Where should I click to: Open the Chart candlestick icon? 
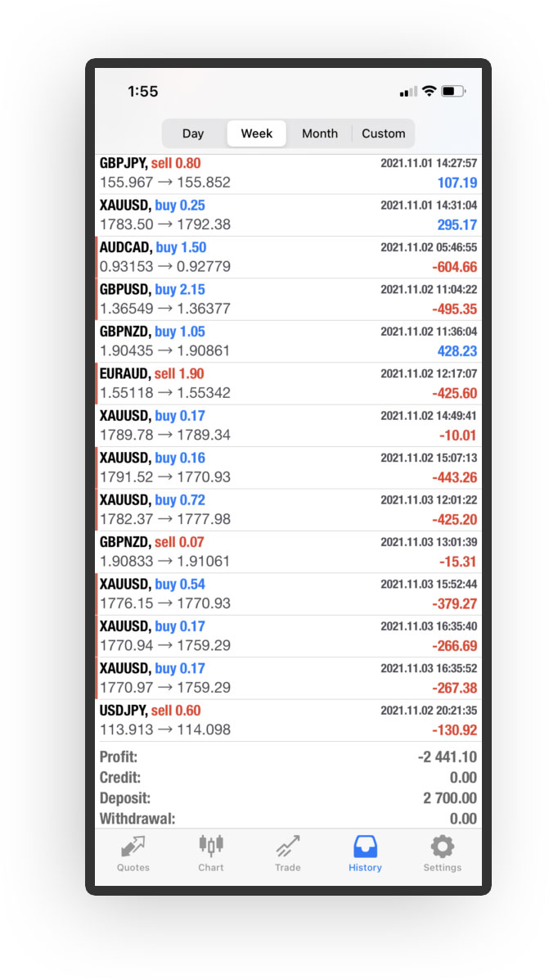tap(210, 847)
